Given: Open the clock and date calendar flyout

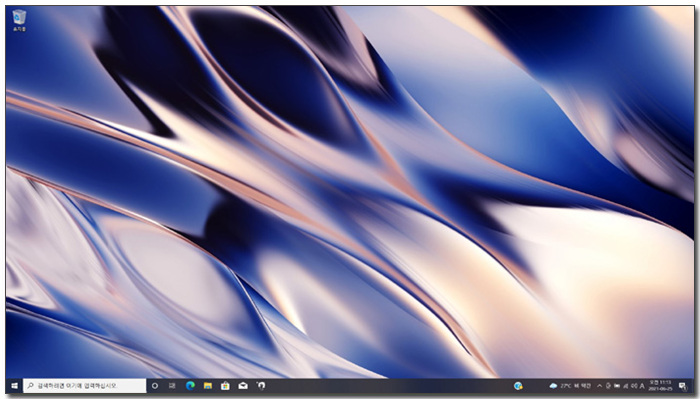Looking at the screenshot, I should 660,386.
